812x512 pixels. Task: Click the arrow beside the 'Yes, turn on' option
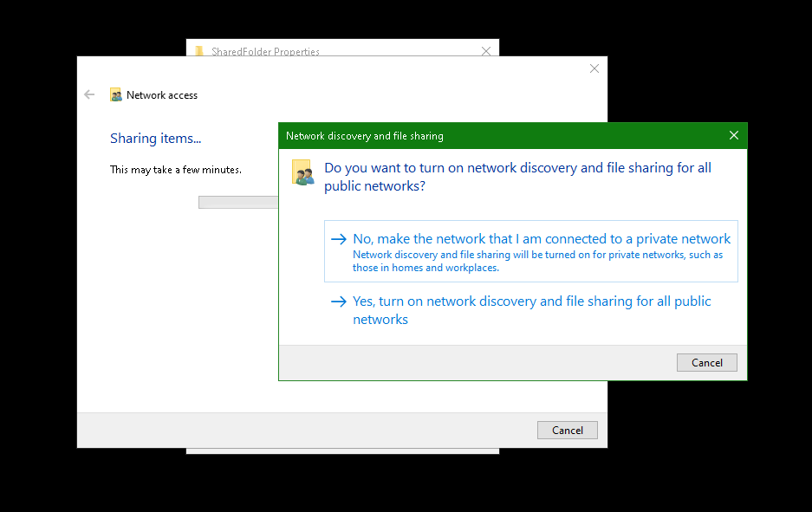(339, 301)
